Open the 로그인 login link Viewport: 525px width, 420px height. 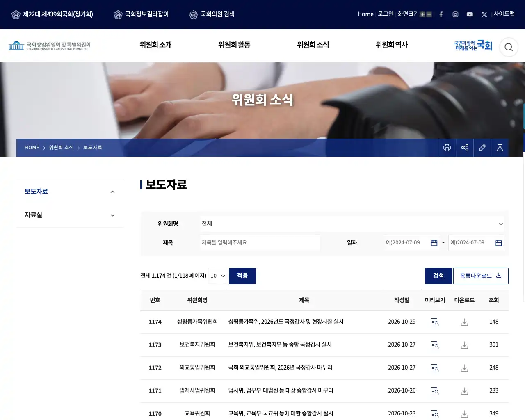[386, 14]
